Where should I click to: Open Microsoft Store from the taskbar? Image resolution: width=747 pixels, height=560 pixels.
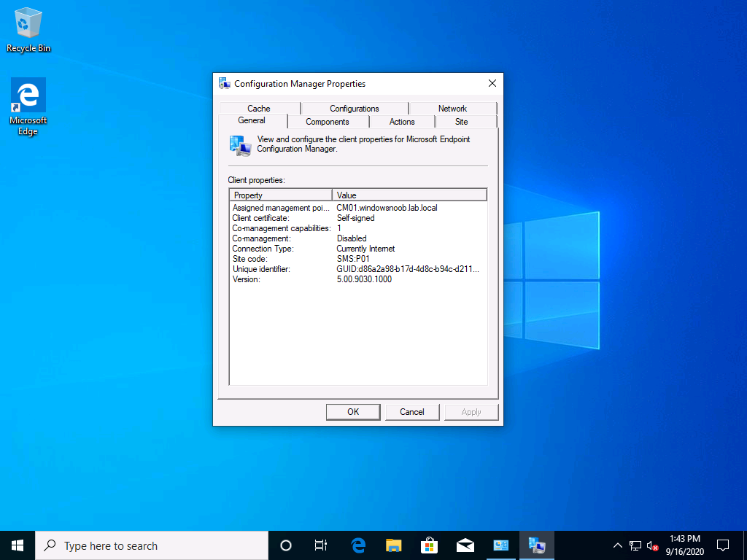[x=429, y=545]
